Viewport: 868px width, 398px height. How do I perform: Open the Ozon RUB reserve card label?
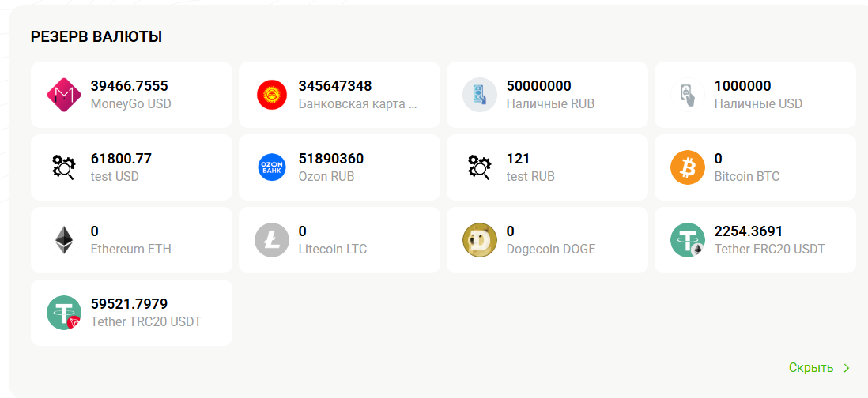click(x=326, y=177)
